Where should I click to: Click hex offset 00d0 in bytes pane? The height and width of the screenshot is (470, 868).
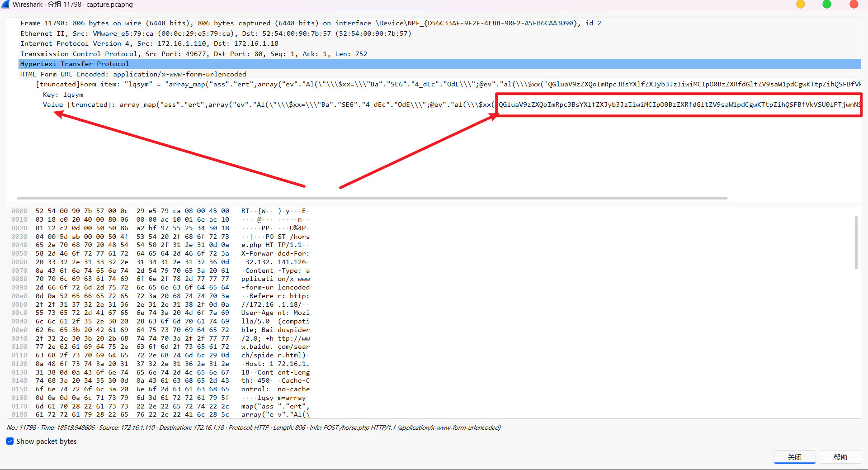point(19,321)
